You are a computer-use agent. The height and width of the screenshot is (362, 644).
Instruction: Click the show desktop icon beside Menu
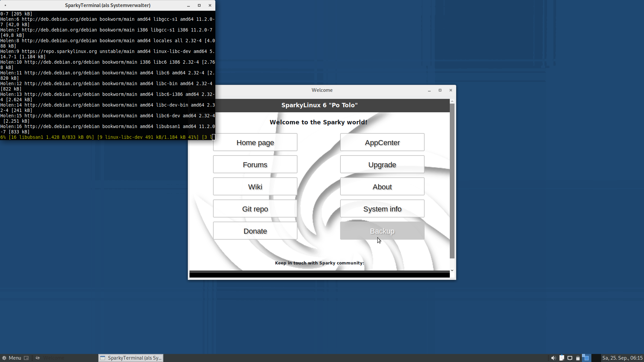coord(26,358)
